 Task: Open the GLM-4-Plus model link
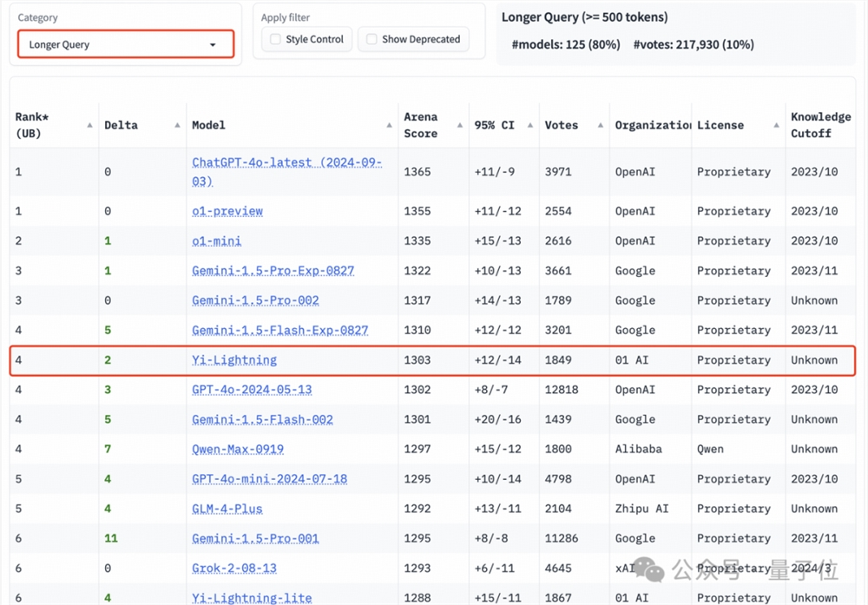pos(227,509)
